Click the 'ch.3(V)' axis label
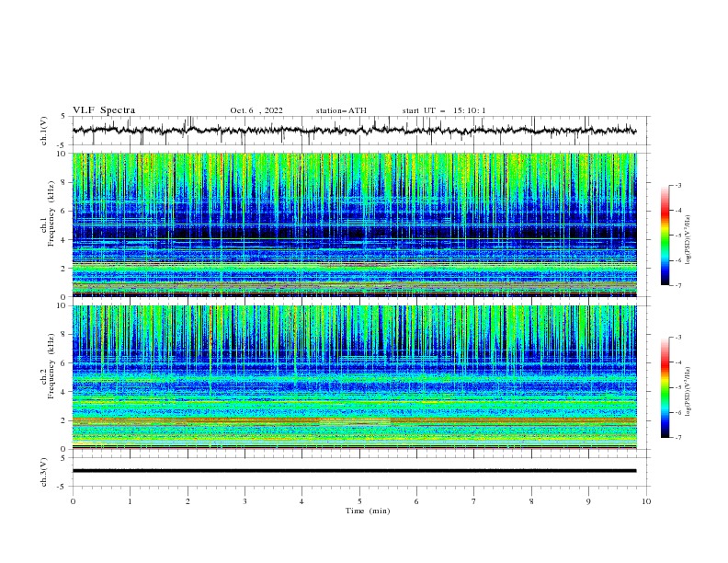728x563 pixels. click(x=44, y=472)
